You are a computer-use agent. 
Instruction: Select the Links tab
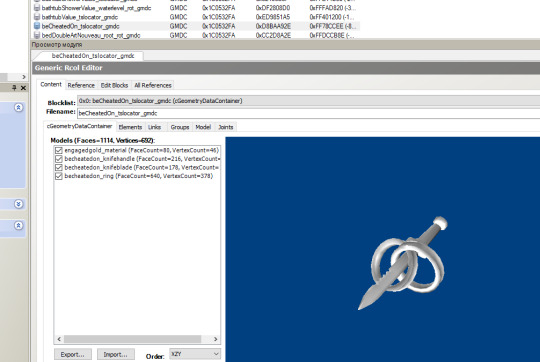click(155, 127)
